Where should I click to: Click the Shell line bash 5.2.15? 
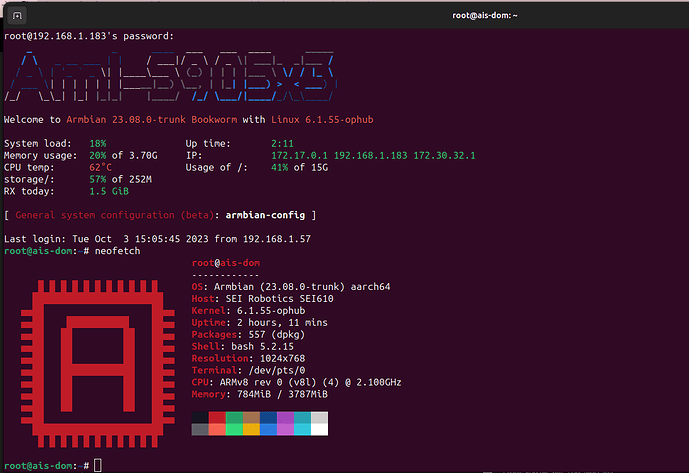[x=243, y=346]
